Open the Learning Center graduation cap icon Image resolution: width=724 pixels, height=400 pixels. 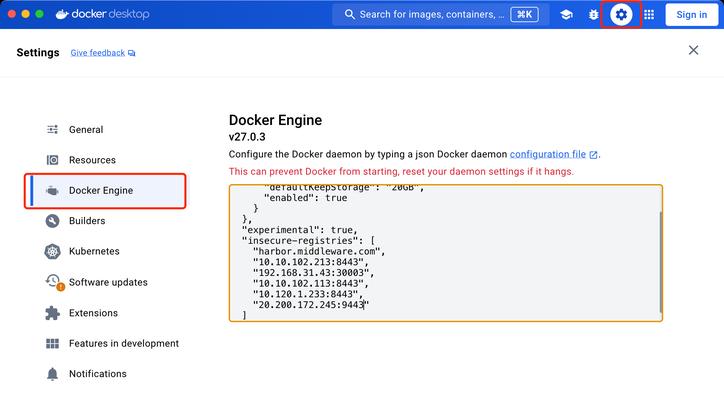click(566, 14)
